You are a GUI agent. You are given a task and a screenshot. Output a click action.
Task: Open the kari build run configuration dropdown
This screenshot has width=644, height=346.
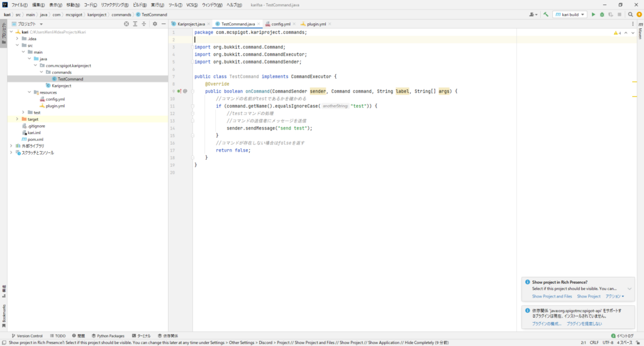[x=570, y=14]
